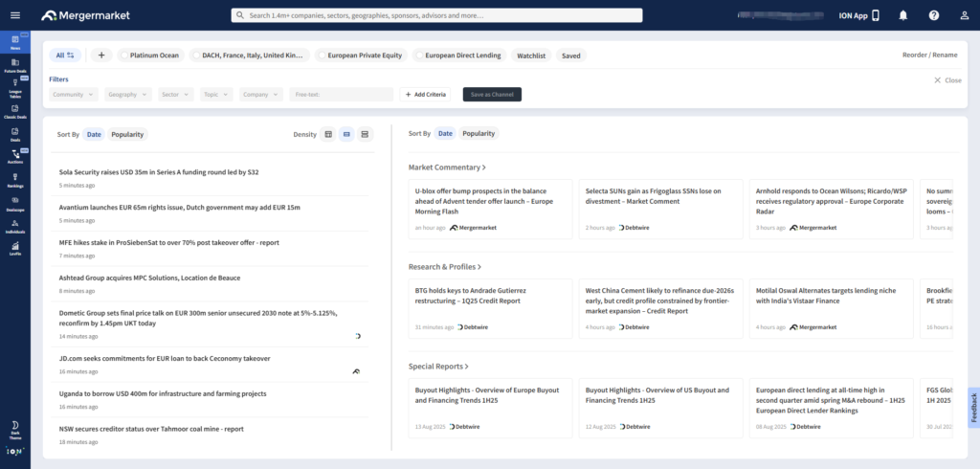Expand the Community filter dropdown
This screenshot has width=980, height=469.
(74, 95)
